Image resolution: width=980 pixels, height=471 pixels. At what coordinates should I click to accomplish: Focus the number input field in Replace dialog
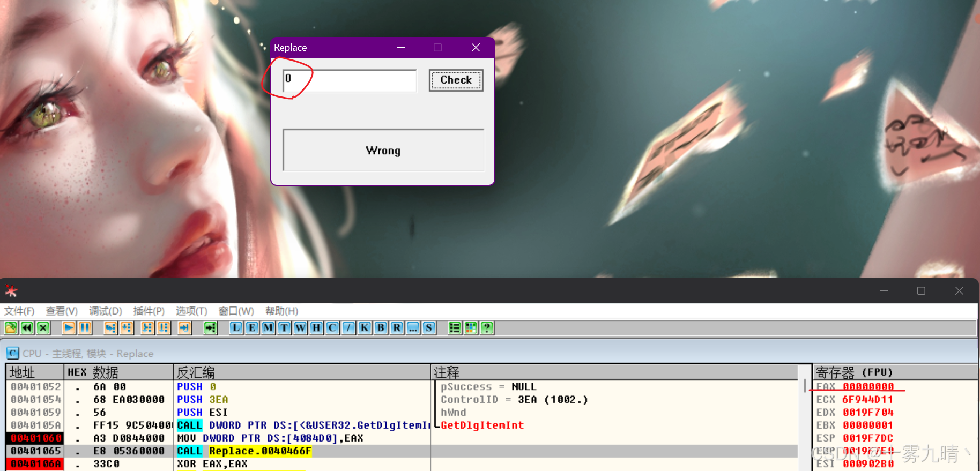[350, 80]
